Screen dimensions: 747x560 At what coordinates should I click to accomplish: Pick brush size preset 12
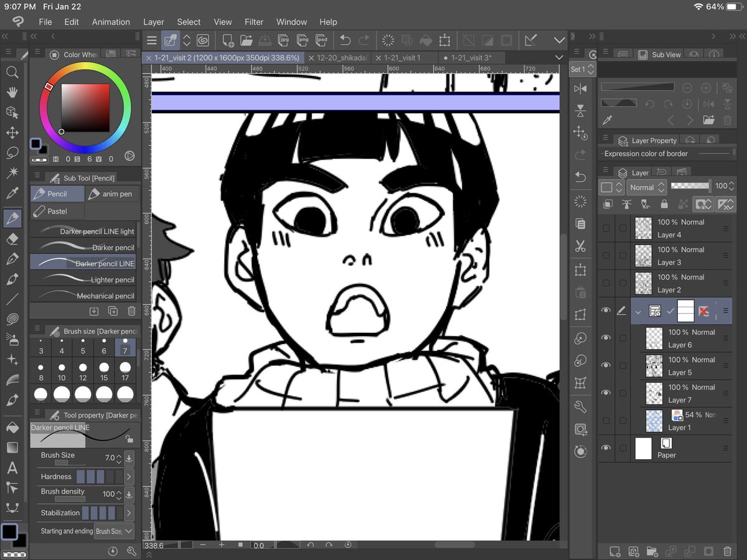click(x=83, y=371)
